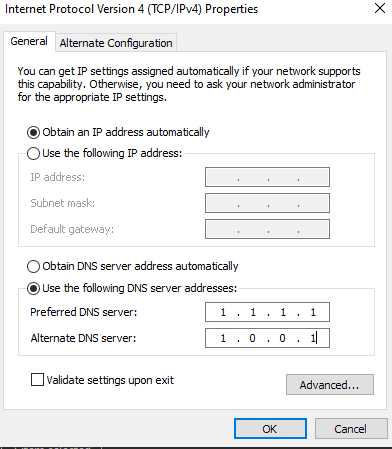Screen dimensions: 392x449
Task: Click the Alternate DNS server field
Action: [x=267, y=338]
